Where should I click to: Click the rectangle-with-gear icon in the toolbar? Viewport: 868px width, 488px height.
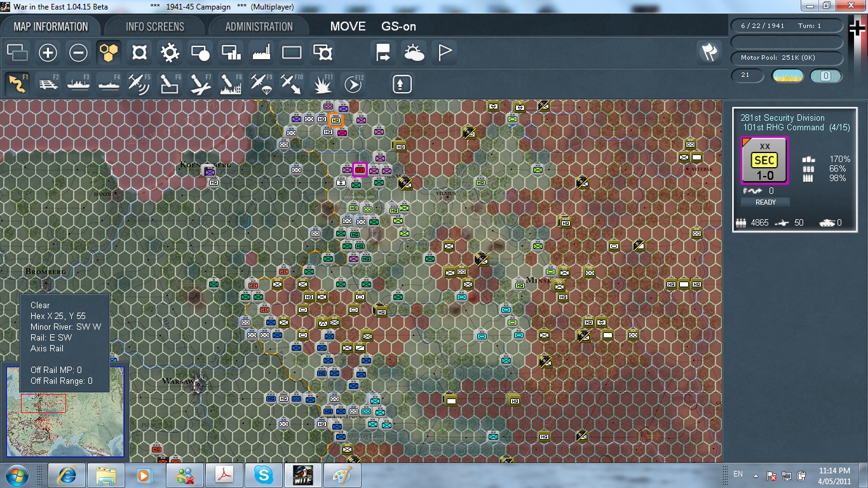(x=322, y=52)
